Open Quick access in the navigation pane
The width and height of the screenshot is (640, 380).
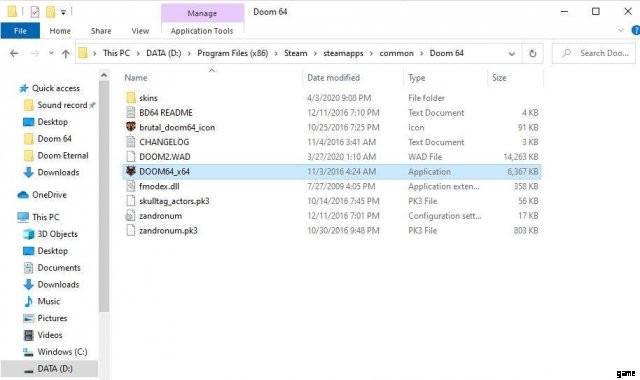coord(56,88)
